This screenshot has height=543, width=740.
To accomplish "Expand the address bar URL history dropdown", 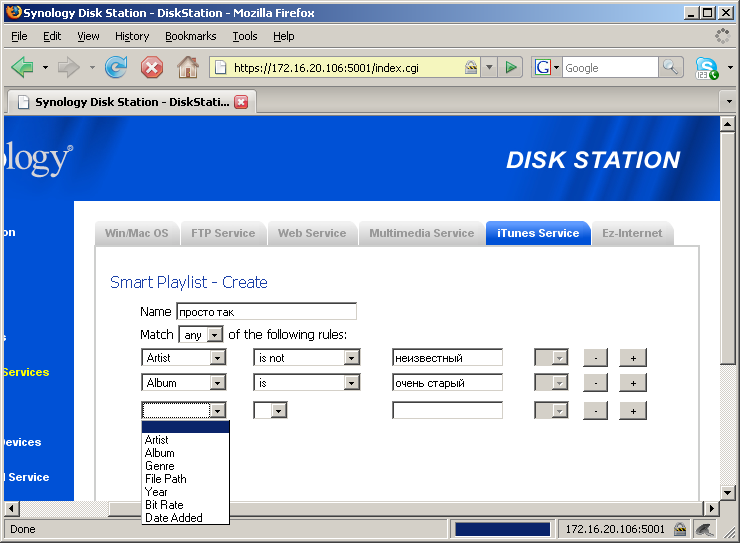I will [x=489, y=67].
